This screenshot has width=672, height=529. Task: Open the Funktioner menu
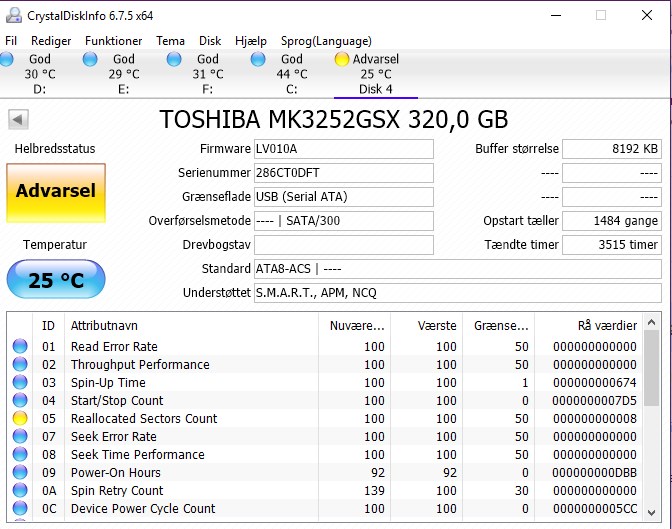tap(114, 41)
